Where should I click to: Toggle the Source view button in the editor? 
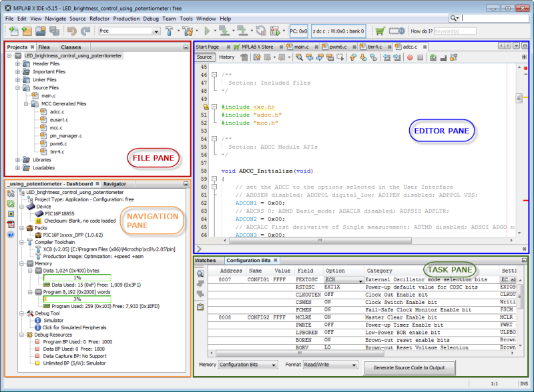tap(204, 57)
